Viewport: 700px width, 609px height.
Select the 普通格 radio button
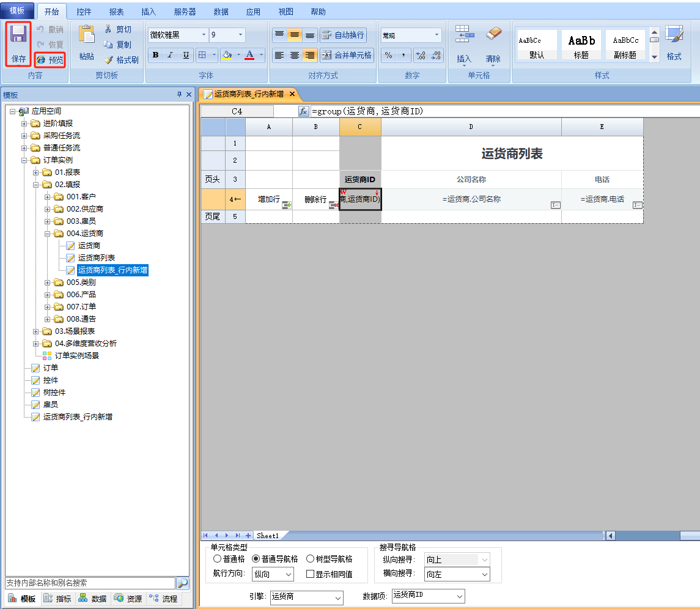(x=217, y=559)
